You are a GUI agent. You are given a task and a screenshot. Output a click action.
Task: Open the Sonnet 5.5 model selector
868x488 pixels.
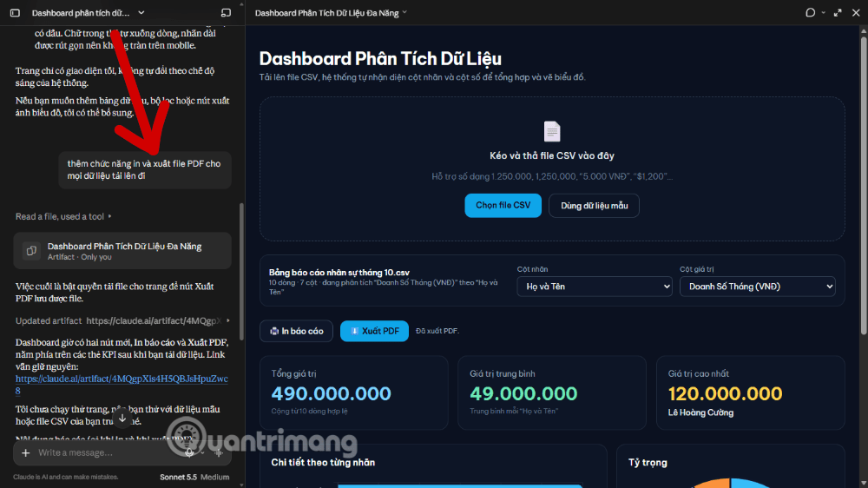178,477
